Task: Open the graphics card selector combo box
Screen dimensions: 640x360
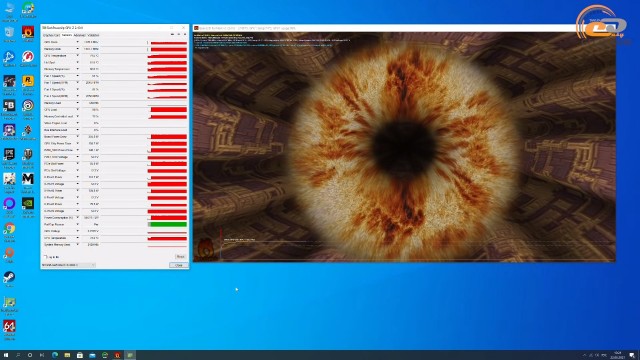Action: [68, 265]
